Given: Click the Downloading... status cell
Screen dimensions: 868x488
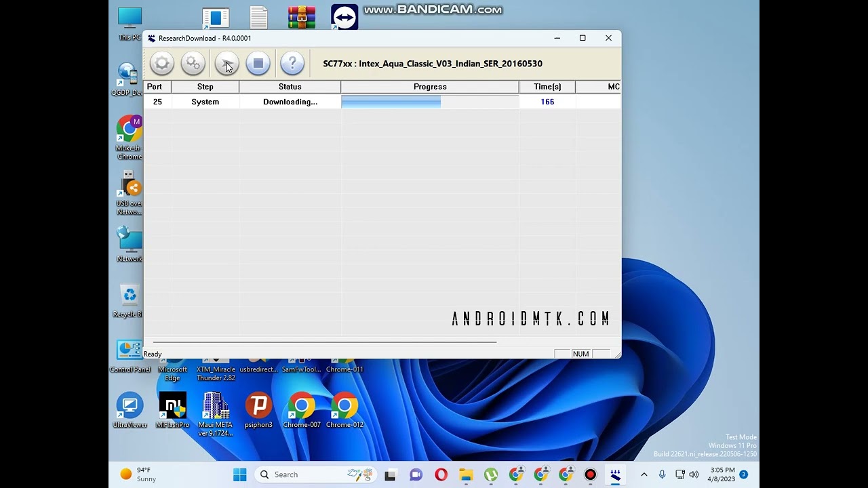Looking at the screenshot, I should (290, 102).
